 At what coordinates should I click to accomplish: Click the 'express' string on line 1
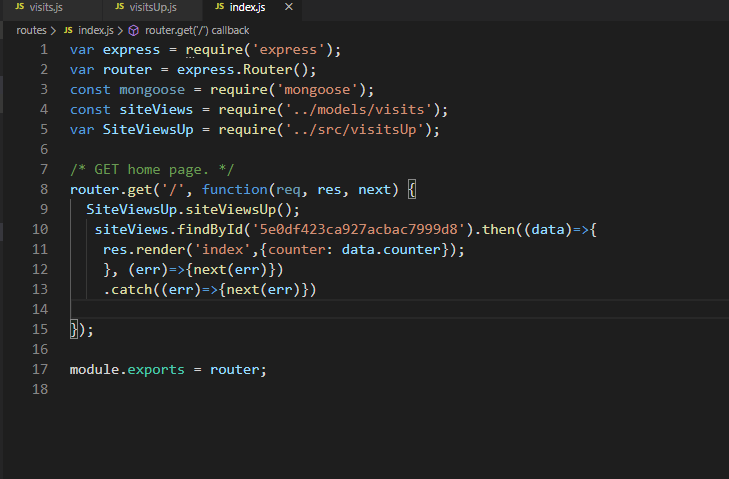click(288, 50)
